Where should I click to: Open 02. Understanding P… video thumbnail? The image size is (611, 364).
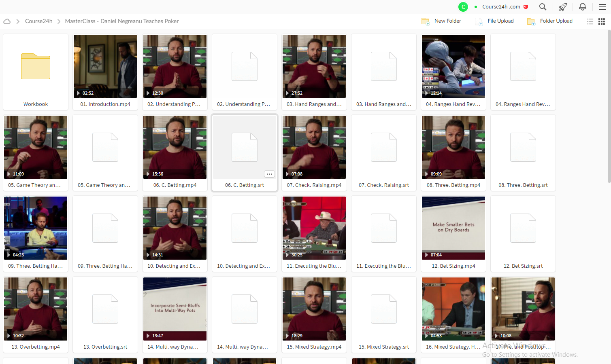point(175,66)
